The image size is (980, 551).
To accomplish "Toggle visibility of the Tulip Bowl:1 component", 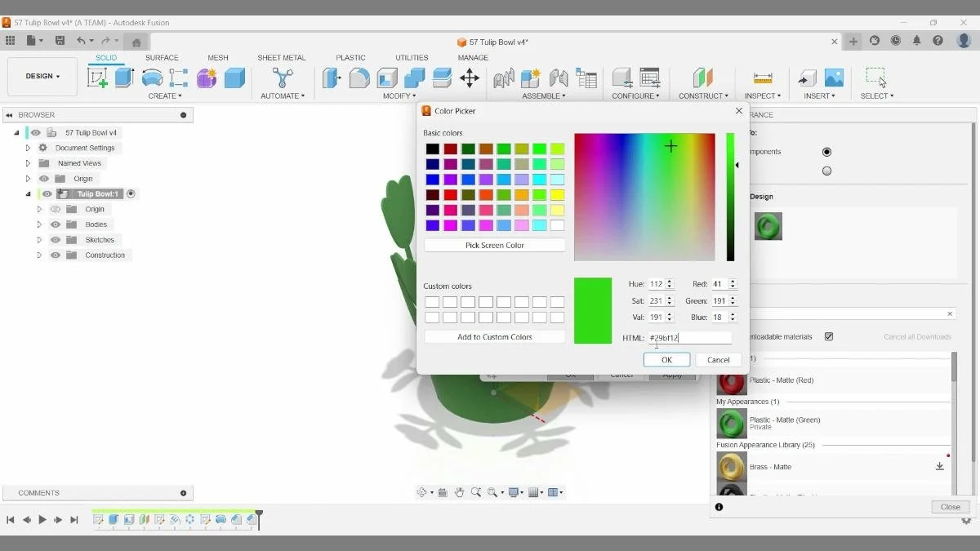I will point(47,193).
